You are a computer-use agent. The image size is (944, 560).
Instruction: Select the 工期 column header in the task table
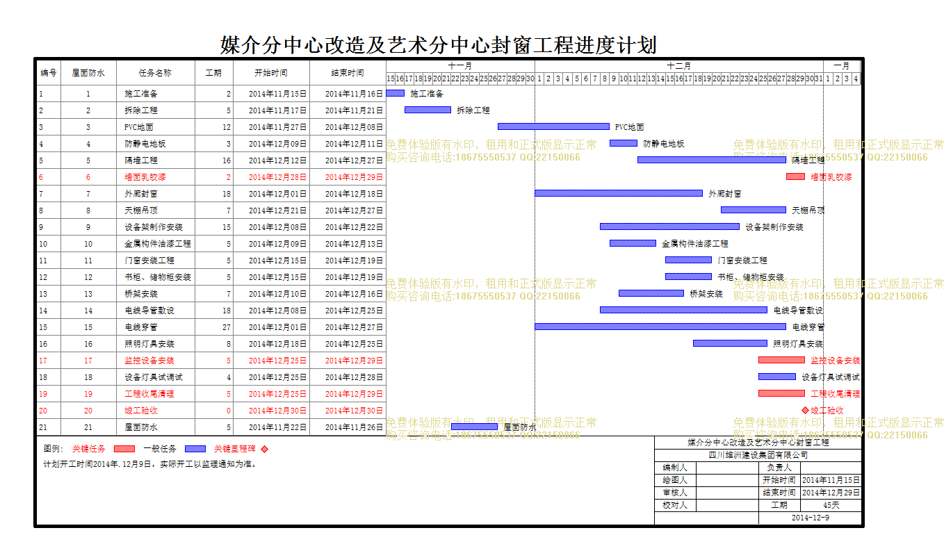coord(213,72)
